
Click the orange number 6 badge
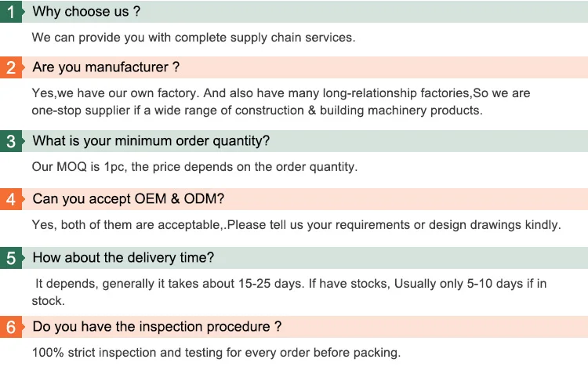[x=11, y=327]
